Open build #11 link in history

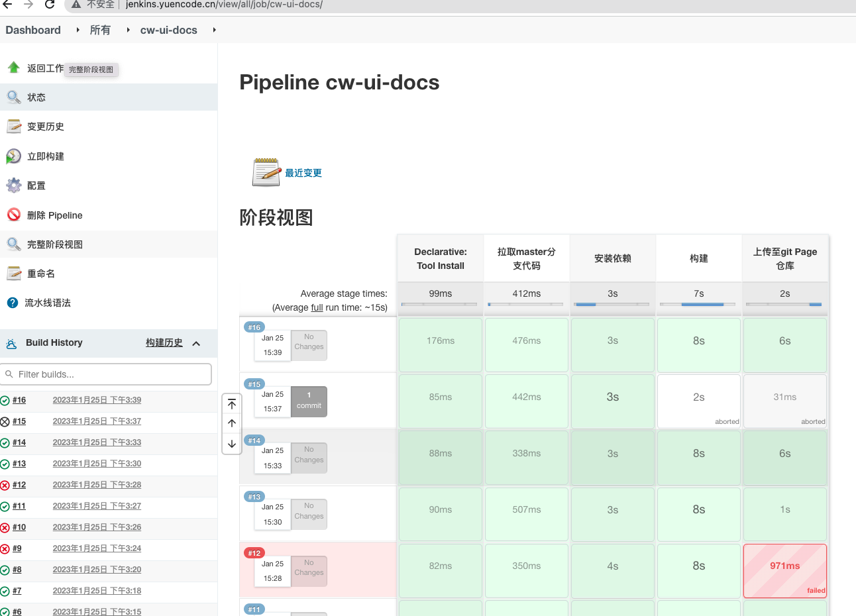pyautogui.click(x=19, y=506)
